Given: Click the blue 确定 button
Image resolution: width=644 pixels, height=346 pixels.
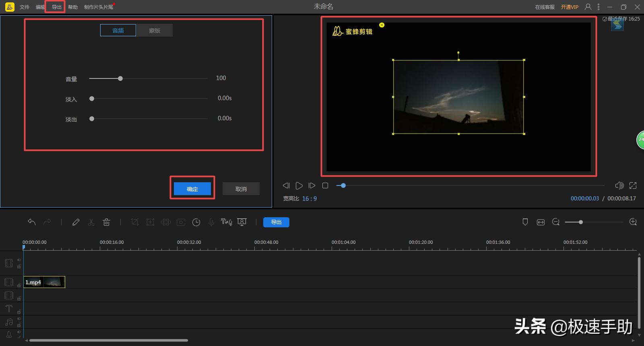Looking at the screenshot, I should click(x=192, y=189).
